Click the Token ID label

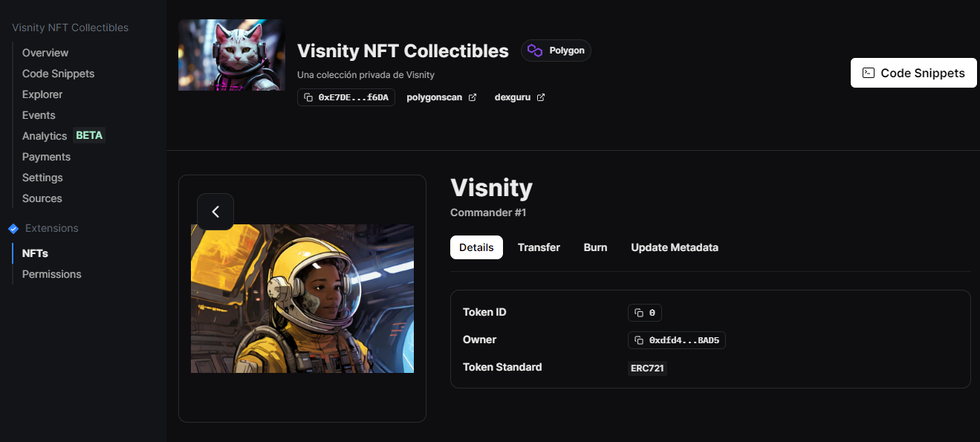point(484,312)
